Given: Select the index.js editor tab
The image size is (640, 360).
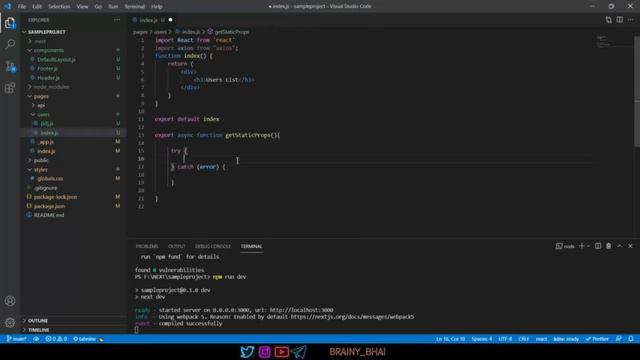Looking at the screenshot, I should pos(148,20).
